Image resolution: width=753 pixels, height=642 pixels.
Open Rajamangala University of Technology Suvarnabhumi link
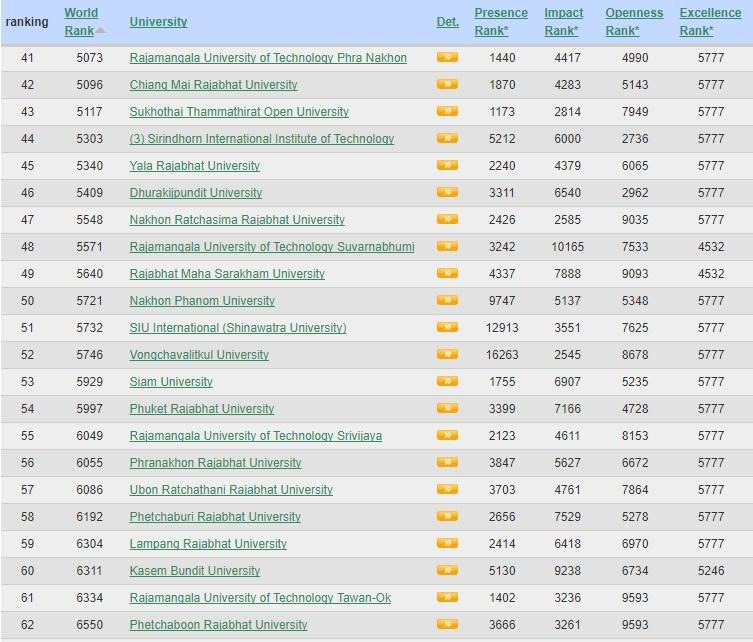(x=272, y=246)
